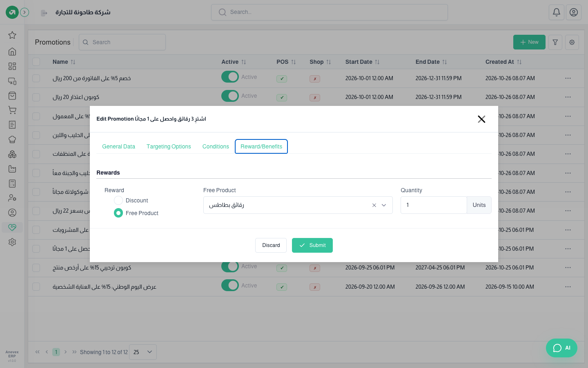Sort by Name column

[64, 62]
